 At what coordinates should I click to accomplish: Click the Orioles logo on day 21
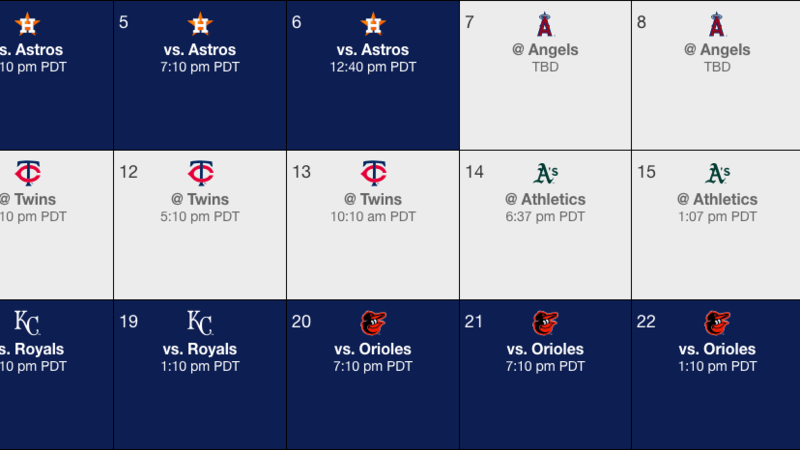tap(545, 323)
